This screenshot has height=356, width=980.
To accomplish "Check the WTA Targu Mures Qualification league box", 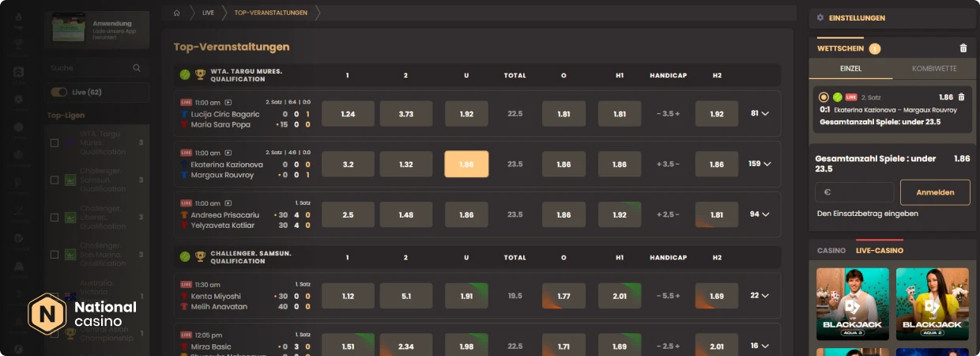I will click(x=55, y=143).
